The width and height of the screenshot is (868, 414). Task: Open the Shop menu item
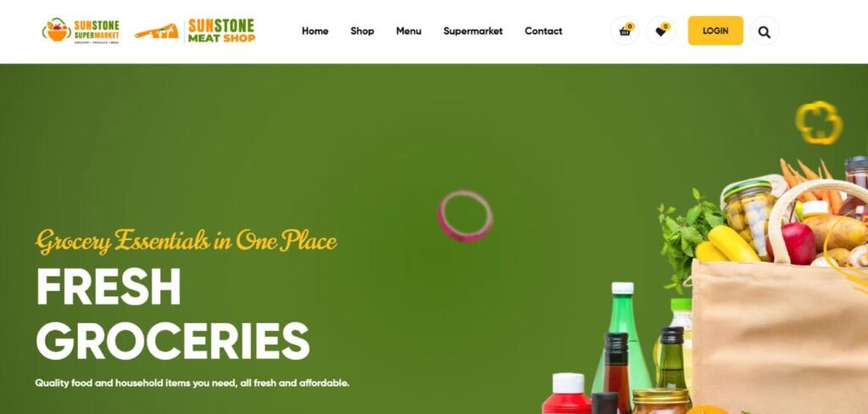[x=362, y=31]
